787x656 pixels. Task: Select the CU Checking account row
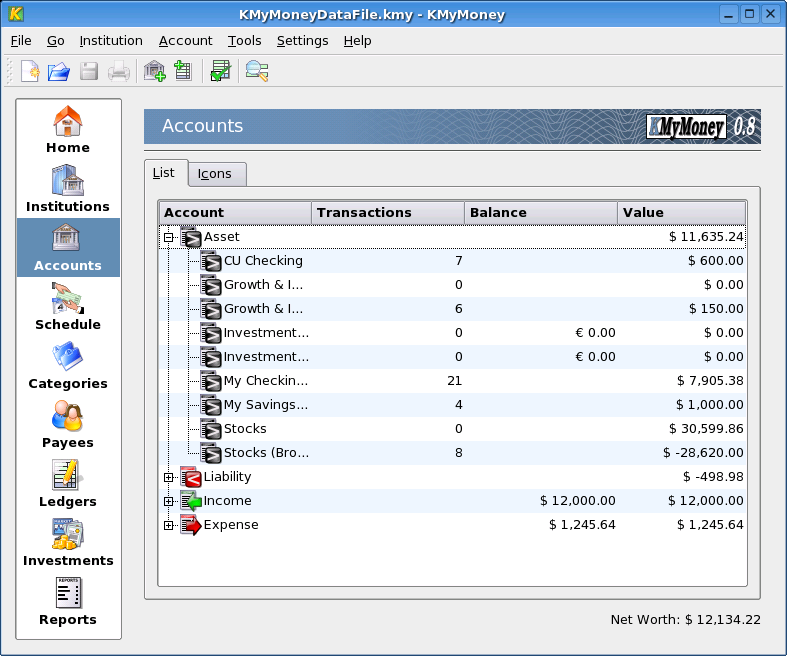tap(453, 261)
